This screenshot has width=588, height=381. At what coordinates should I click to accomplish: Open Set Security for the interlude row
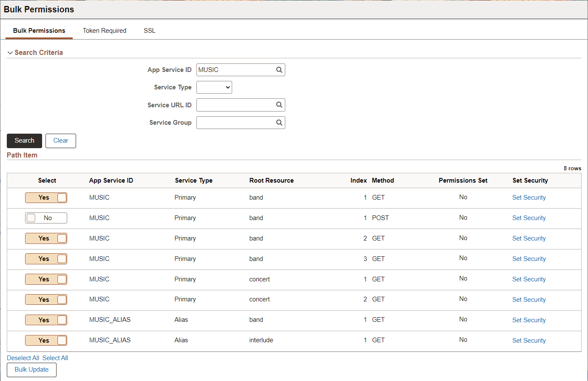[528, 340]
